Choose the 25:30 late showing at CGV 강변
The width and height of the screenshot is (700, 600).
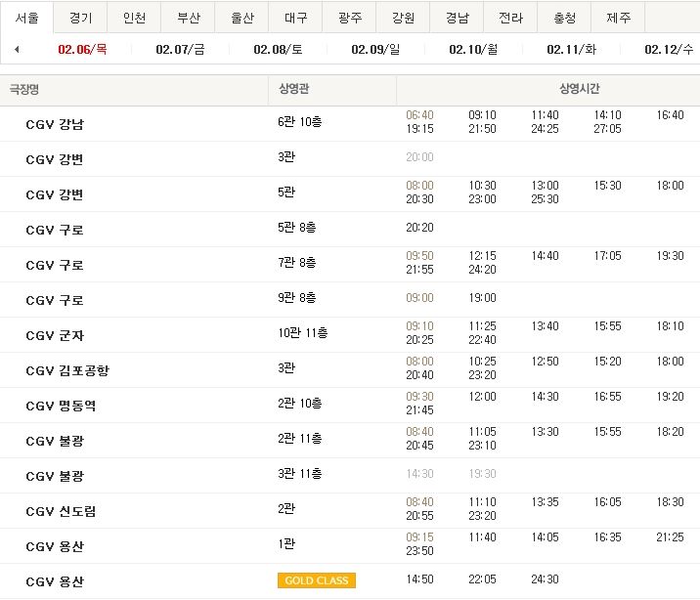545,199
